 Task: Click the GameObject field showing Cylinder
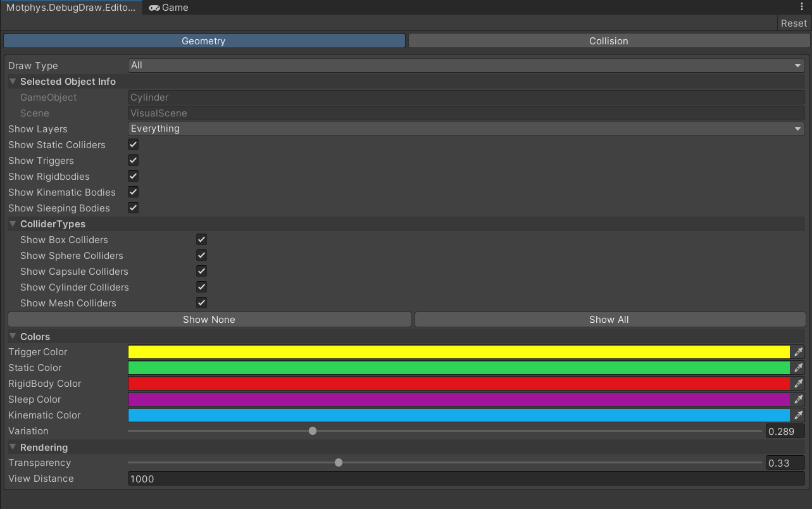[466, 97]
